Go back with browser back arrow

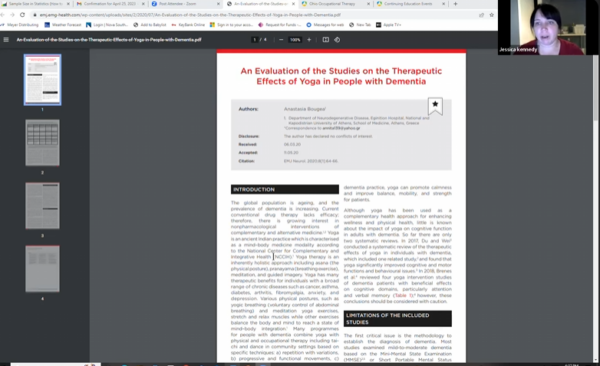coord(3,15)
